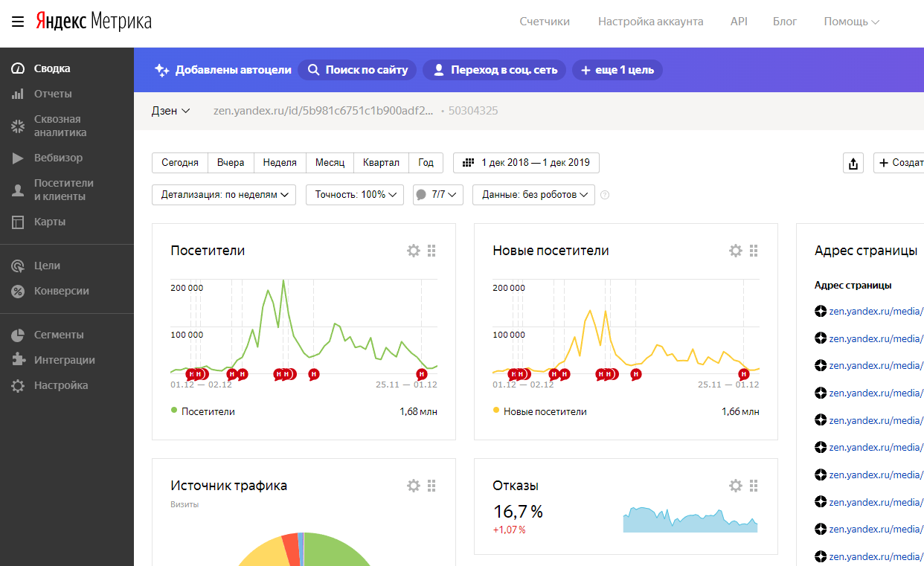Open the Блог link
This screenshot has height=566, width=924.
(785, 22)
